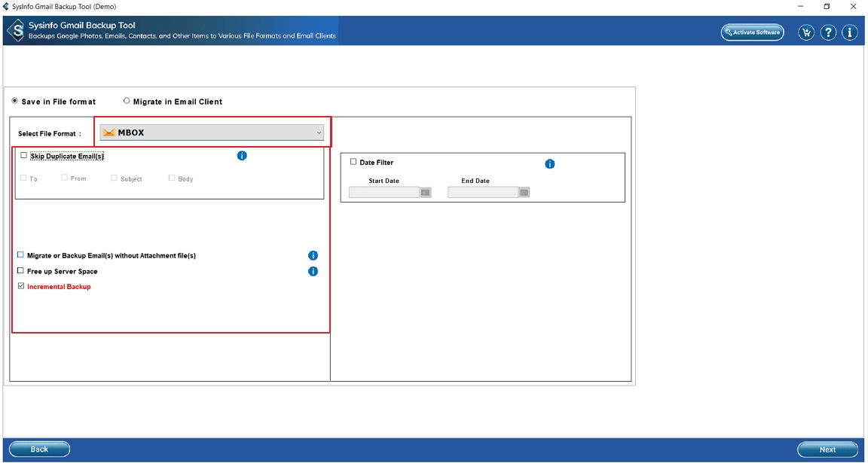
Task: Select Save in File format radio button
Action: [x=14, y=101]
